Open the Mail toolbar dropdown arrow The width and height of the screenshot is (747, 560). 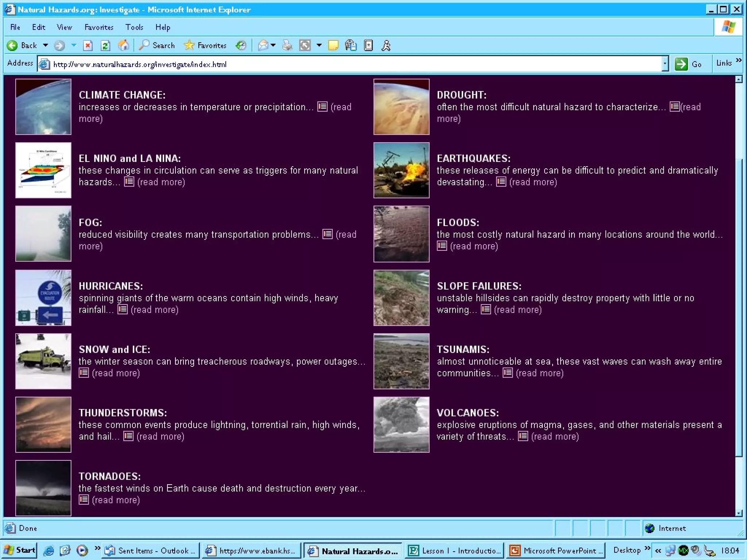pyautogui.click(x=273, y=46)
